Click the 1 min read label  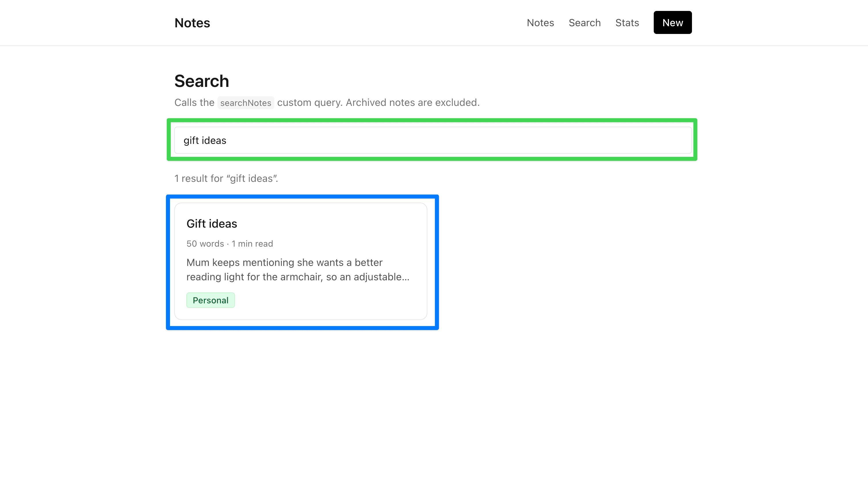tap(252, 244)
